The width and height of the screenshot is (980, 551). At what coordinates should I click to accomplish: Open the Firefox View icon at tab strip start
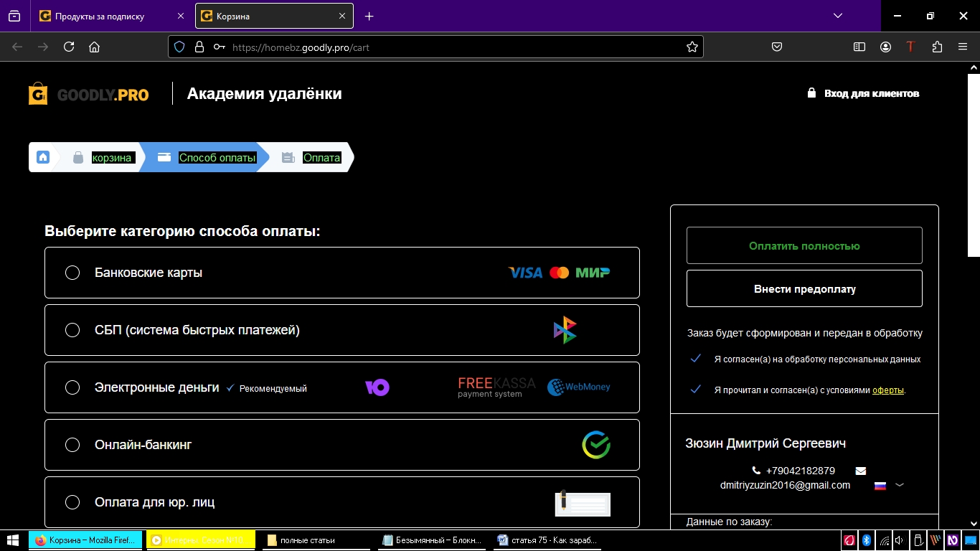pyautogui.click(x=14, y=16)
